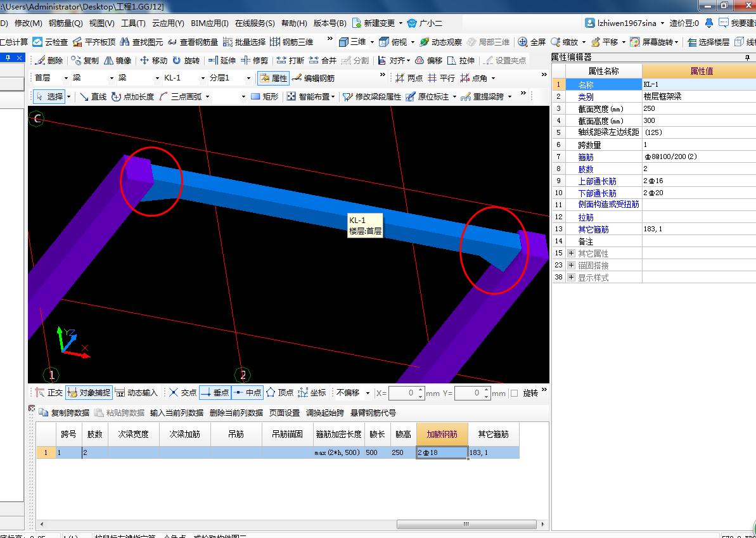756x538 pixels.
Task: Click the 云检查 cloud check icon
Action: (37, 42)
